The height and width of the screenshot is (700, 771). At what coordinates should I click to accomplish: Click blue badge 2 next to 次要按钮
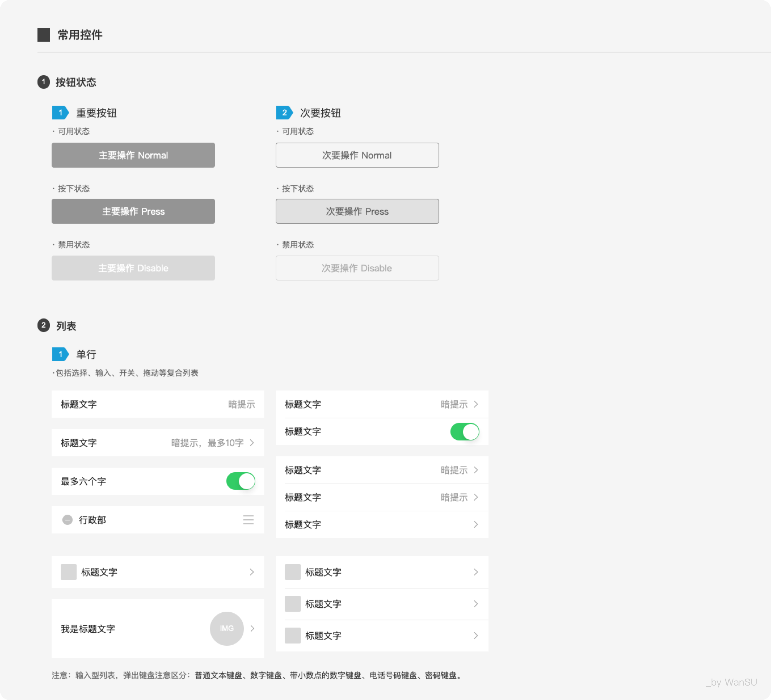click(284, 113)
